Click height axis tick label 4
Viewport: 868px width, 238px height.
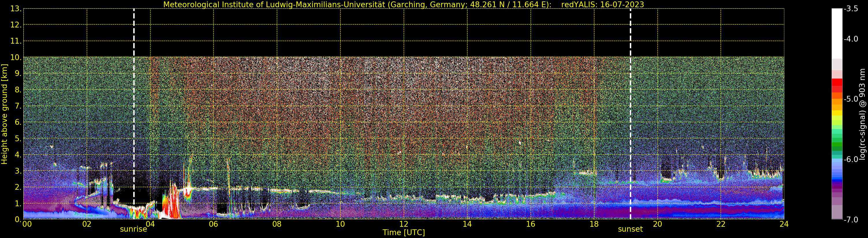click(18, 155)
